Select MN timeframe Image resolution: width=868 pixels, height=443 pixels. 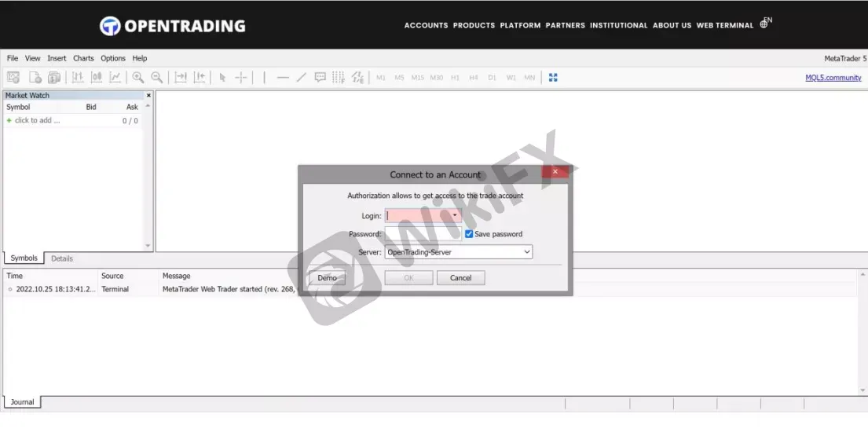pyautogui.click(x=529, y=78)
